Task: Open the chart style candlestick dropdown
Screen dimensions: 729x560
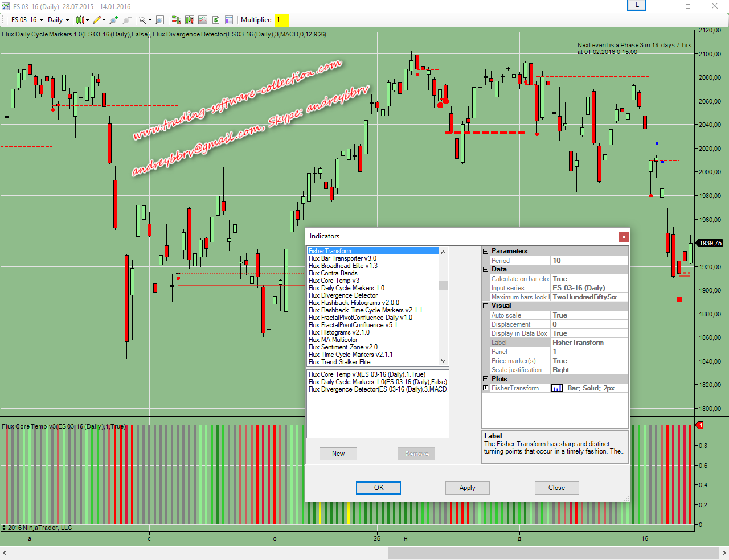Action: tap(82, 20)
